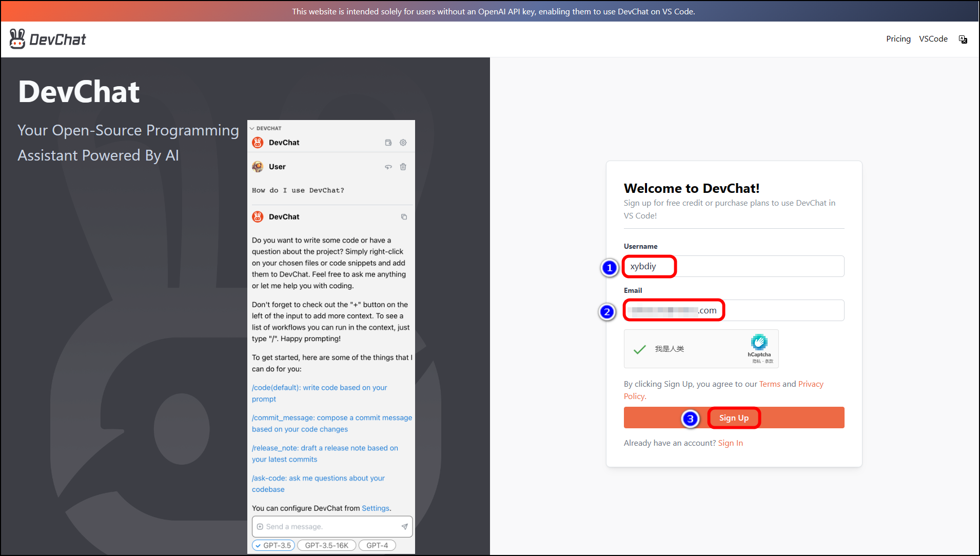Click the hCaptcha privacy and terms text
The width and height of the screenshot is (980, 556).
762,362
